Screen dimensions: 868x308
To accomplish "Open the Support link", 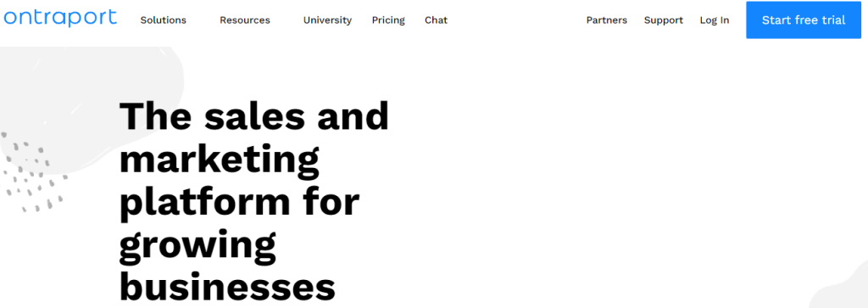I will point(663,20).
